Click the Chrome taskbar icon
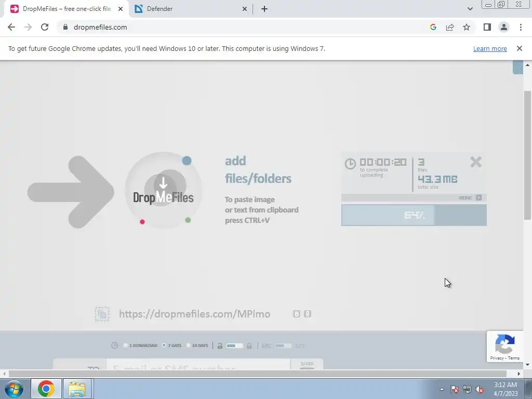 [46, 389]
